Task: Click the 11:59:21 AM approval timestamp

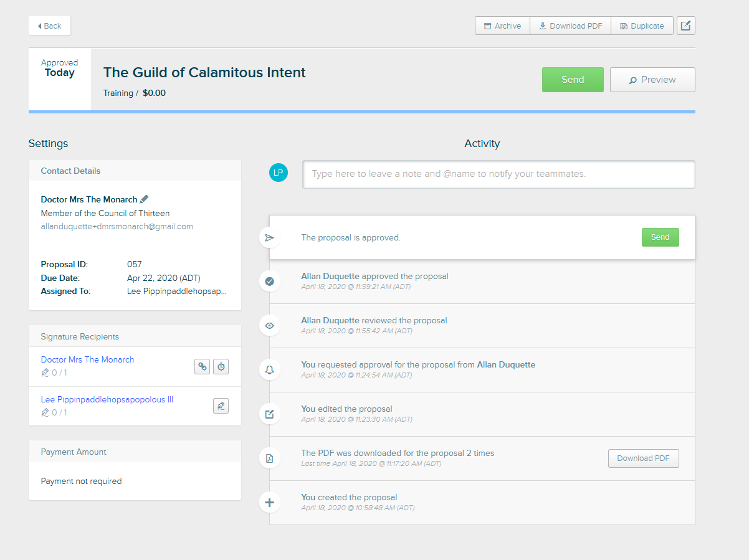Action: click(356, 287)
